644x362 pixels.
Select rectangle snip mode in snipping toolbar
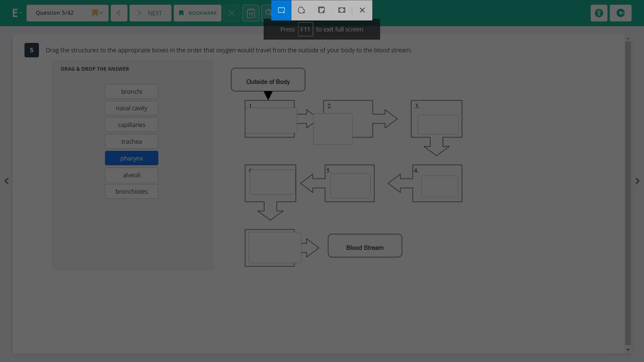[x=281, y=10]
